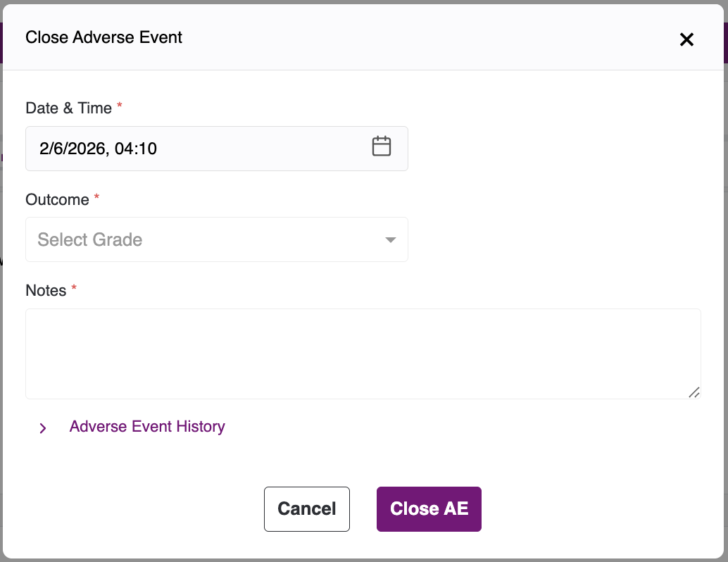Focus the Notes text area
The width and height of the screenshot is (728, 562).
[x=363, y=354]
